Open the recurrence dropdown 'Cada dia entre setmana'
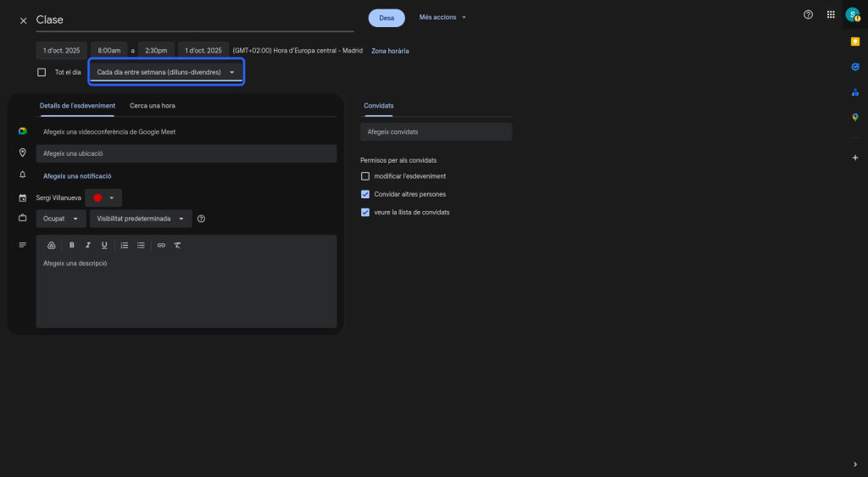 click(166, 73)
